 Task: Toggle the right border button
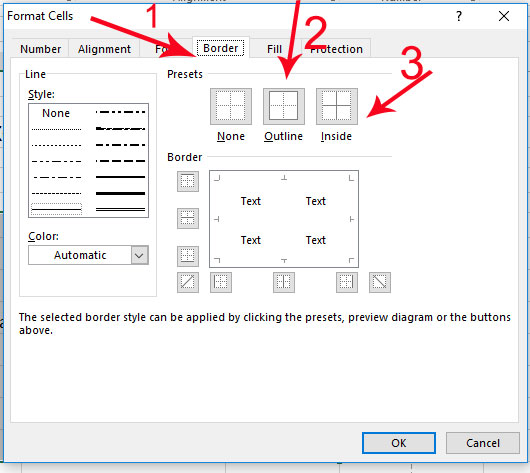coord(347,282)
